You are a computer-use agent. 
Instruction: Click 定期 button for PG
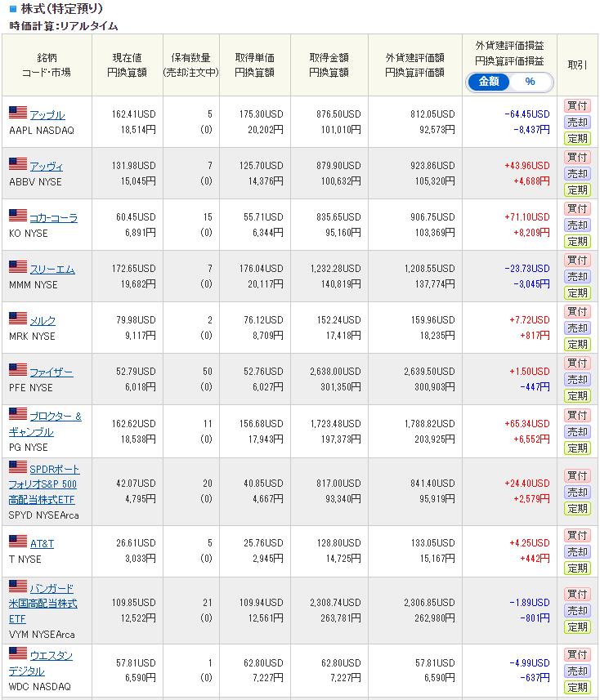point(577,448)
